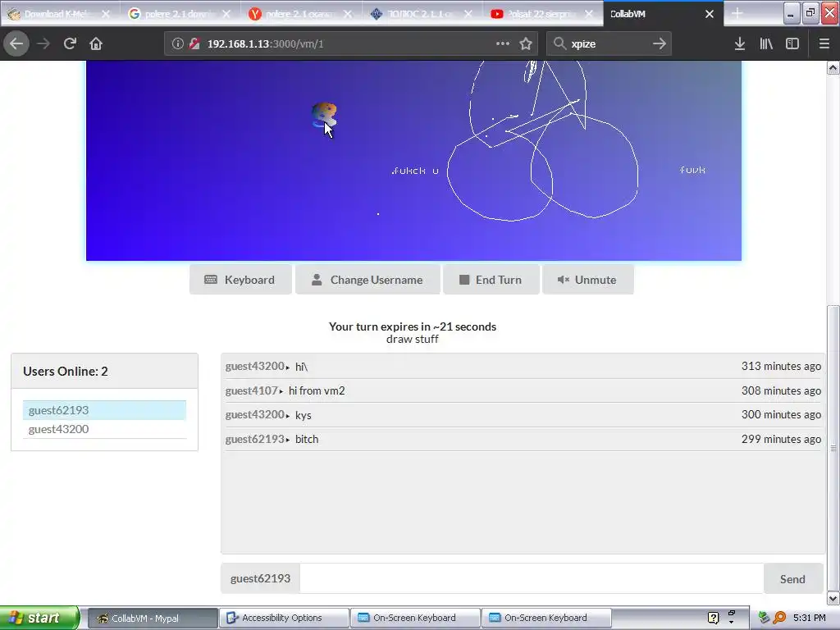Open the browser home page icon
This screenshot has height=630, width=840.
96,43
